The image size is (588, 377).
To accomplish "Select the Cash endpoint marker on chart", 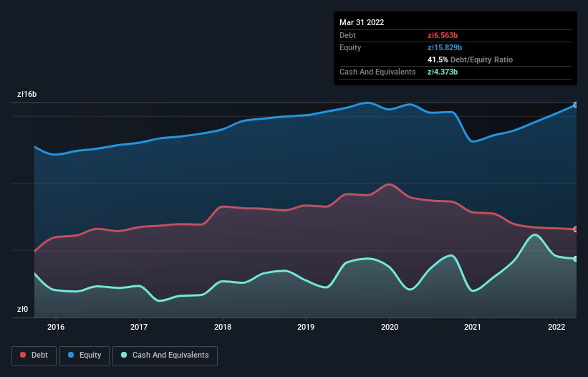I will [x=576, y=259].
